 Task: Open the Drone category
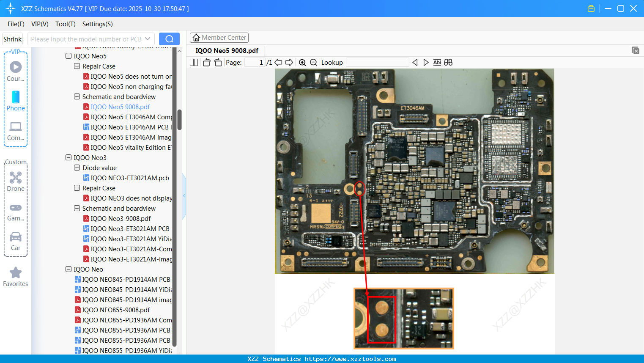(16, 181)
